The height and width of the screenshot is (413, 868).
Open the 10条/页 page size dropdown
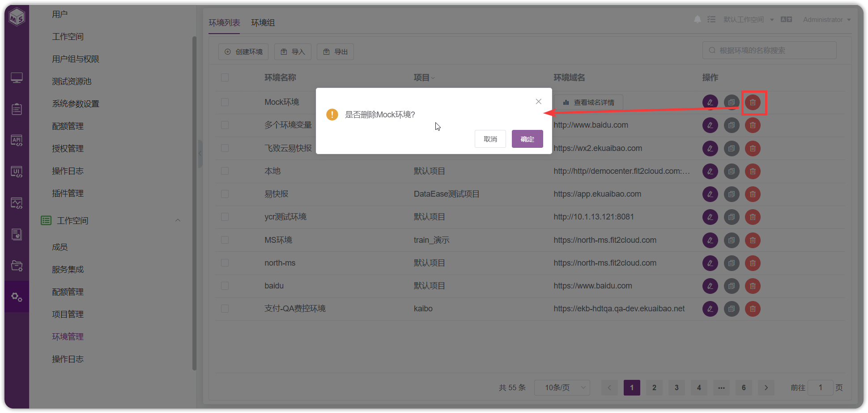562,387
